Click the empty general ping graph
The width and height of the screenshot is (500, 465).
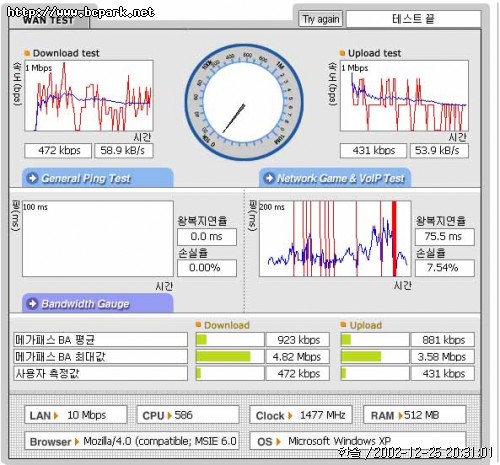(x=98, y=239)
